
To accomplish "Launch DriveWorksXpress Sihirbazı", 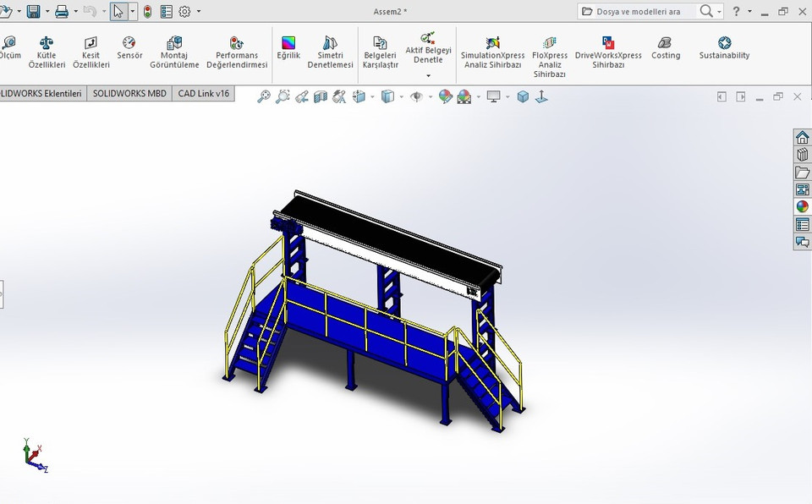I will (608, 52).
